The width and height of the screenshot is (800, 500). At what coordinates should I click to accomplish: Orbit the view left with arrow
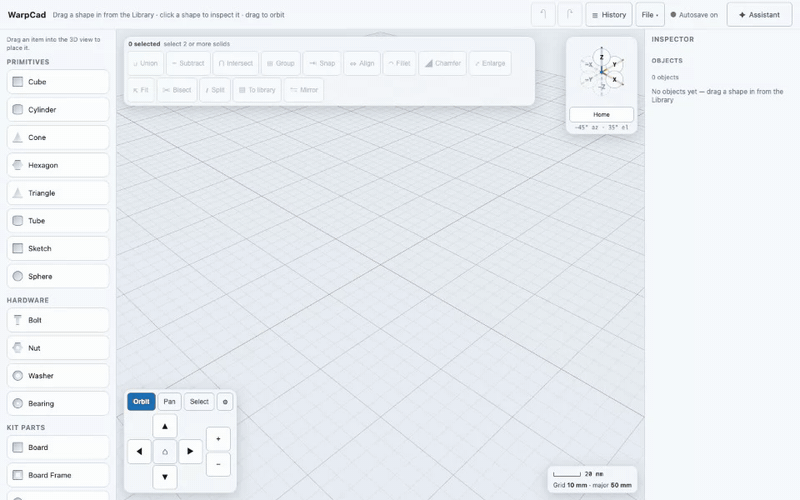139,452
